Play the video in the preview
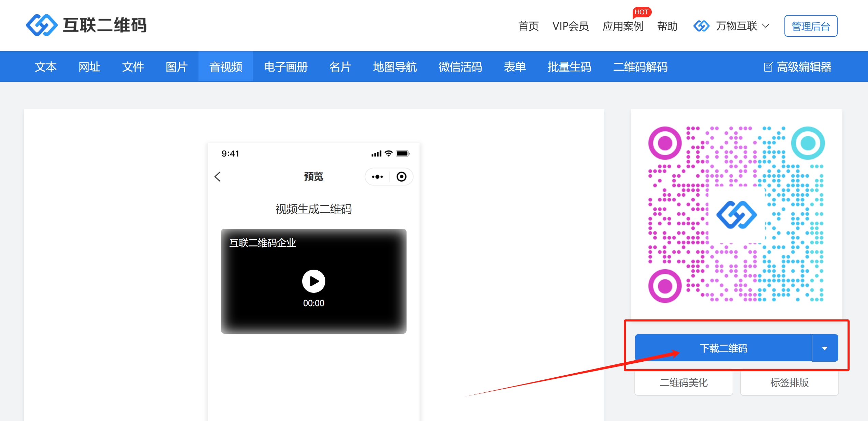The height and width of the screenshot is (421, 868). coord(314,281)
